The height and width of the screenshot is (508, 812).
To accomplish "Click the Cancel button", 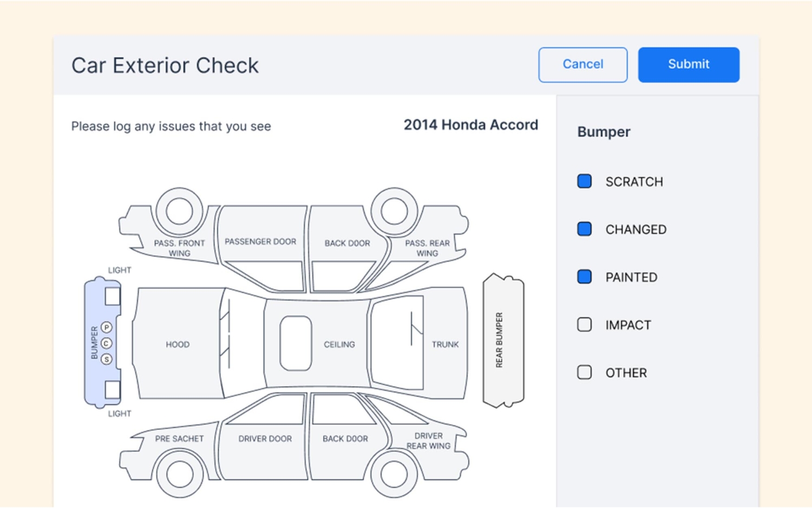I will (582, 64).
